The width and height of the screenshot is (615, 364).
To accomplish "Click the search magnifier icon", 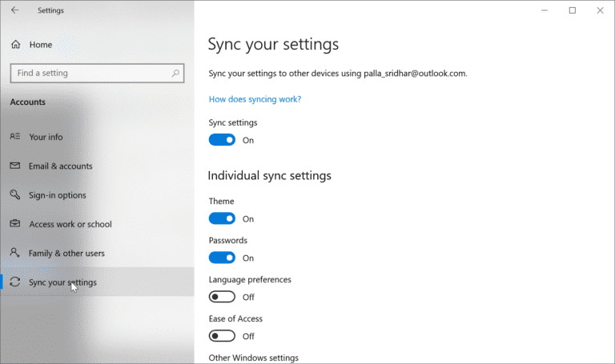I will [176, 73].
